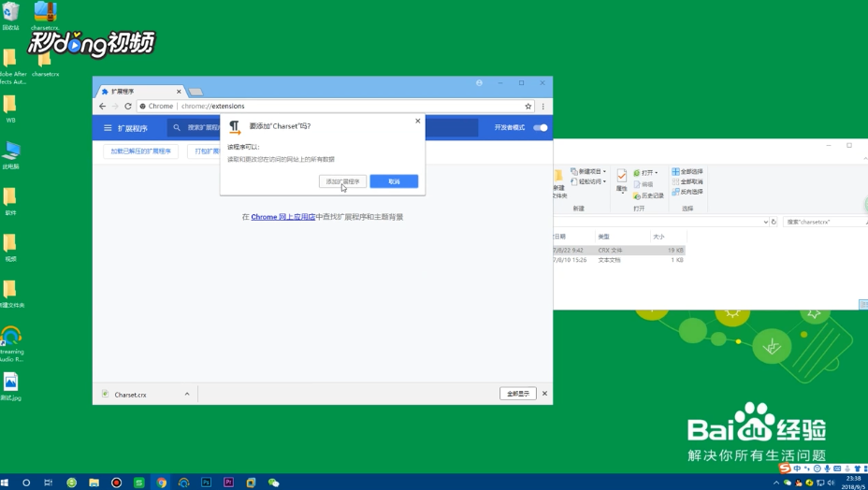
Task: Expand the Explorer address bar history dropdown
Action: pyautogui.click(x=766, y=222)
